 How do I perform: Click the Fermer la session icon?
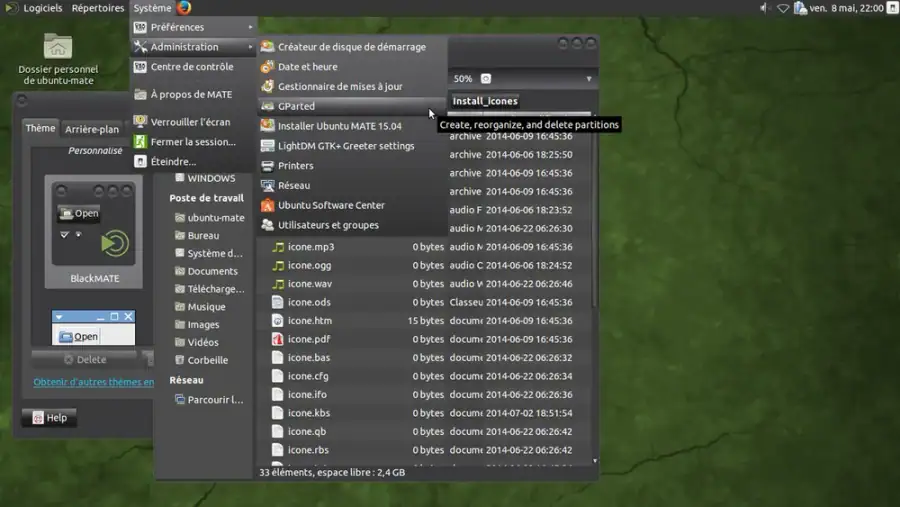tap(140, 141)
